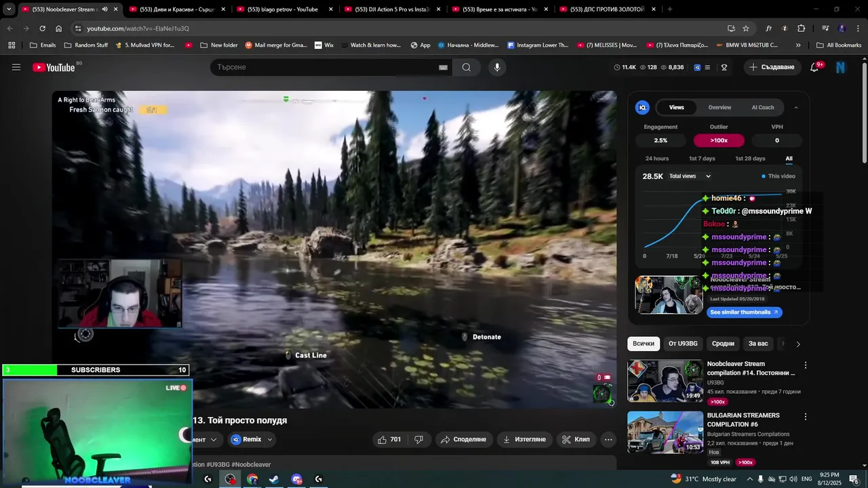Open browser Extensions puzzle icon
The width and height of the screenshot is (868, 488).
(x=802, y=28)
